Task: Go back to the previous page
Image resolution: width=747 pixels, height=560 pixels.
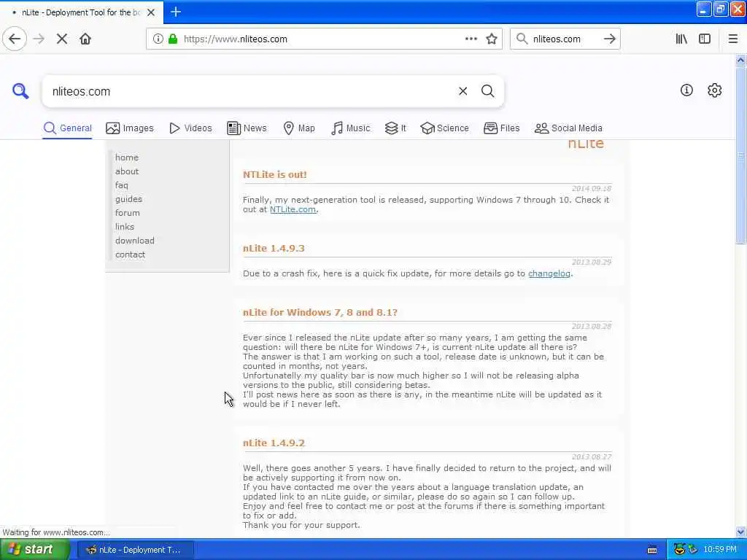Action: tap(15, 39)
